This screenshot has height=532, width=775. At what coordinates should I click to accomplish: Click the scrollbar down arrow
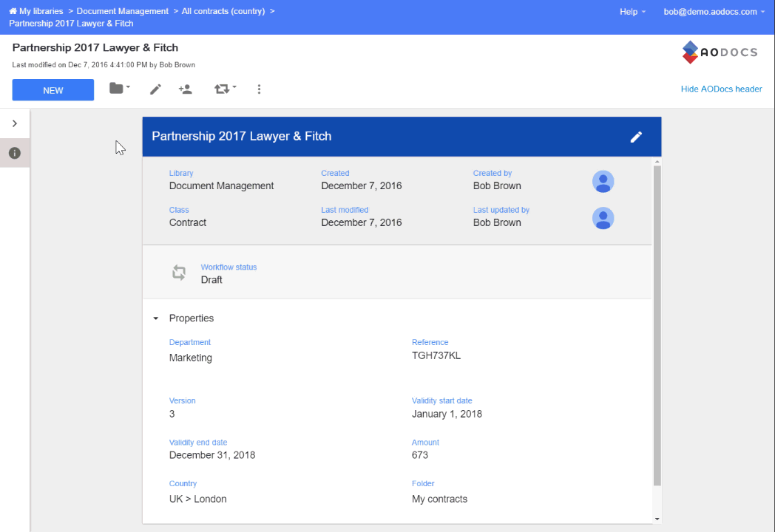pyautogui.click(x=657, y=519)
